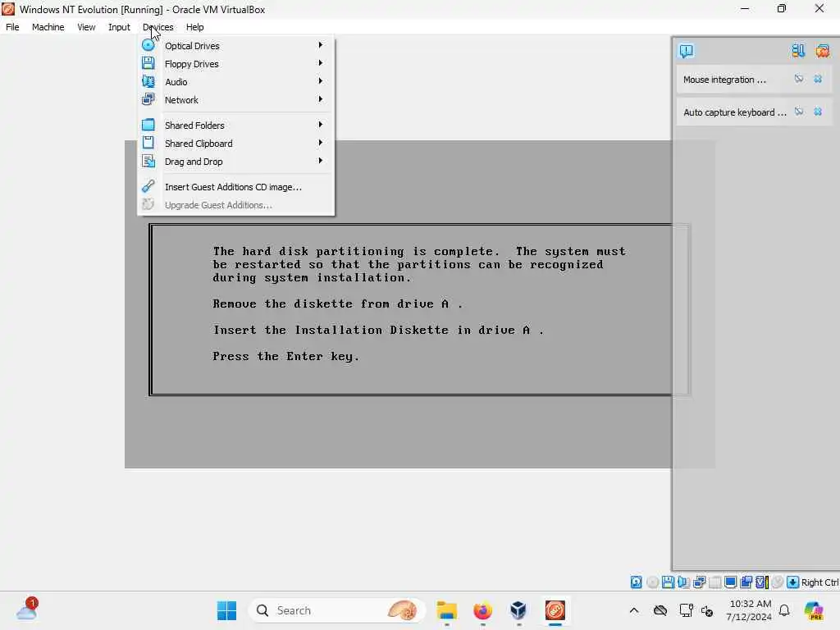Open the notification bell in tray

(784, 610)
